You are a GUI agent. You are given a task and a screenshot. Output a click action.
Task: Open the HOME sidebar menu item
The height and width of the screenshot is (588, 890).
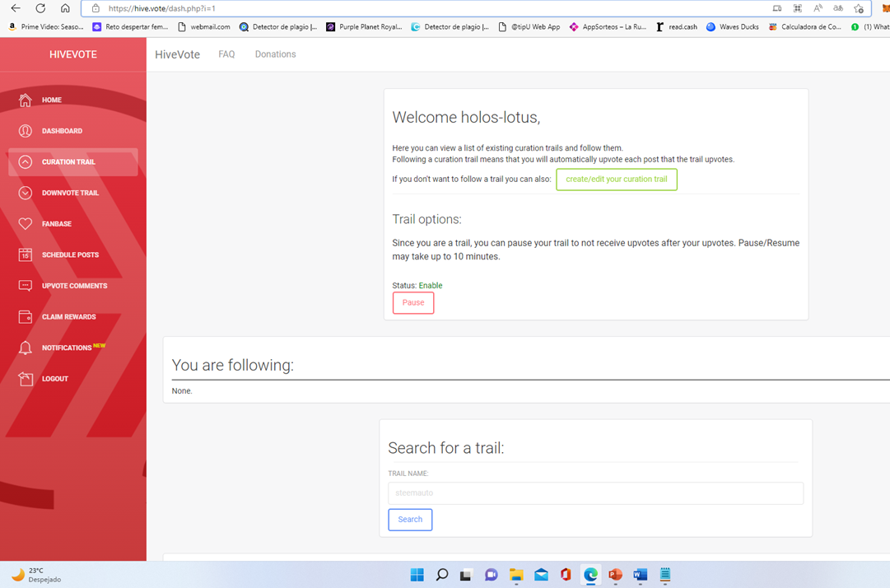click(x=73, y=100)
